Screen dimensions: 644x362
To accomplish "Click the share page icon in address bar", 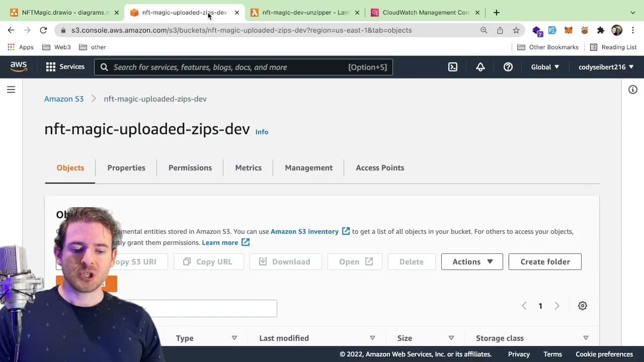I will [x=500, y=30].
